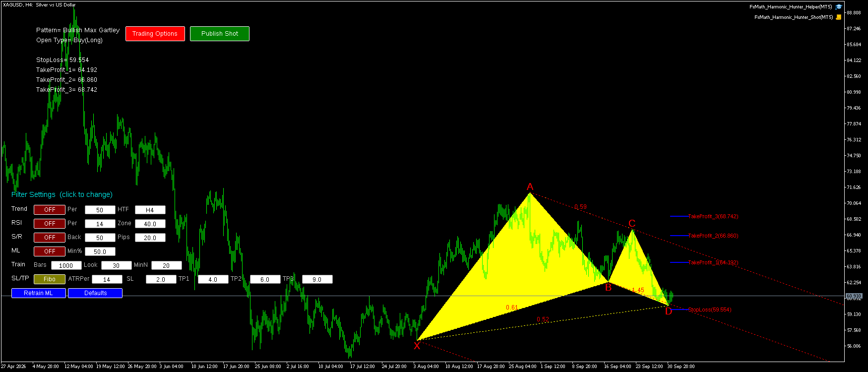Click the S/R Pips field 20.0
The height and width of the screenshot is (372, 868).
150,238
